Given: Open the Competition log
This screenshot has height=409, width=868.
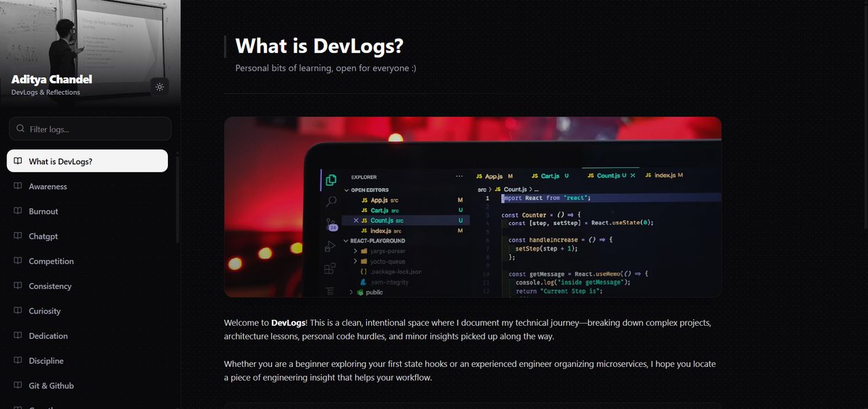Looking at the screenshot, I should [x=88, y=261].
